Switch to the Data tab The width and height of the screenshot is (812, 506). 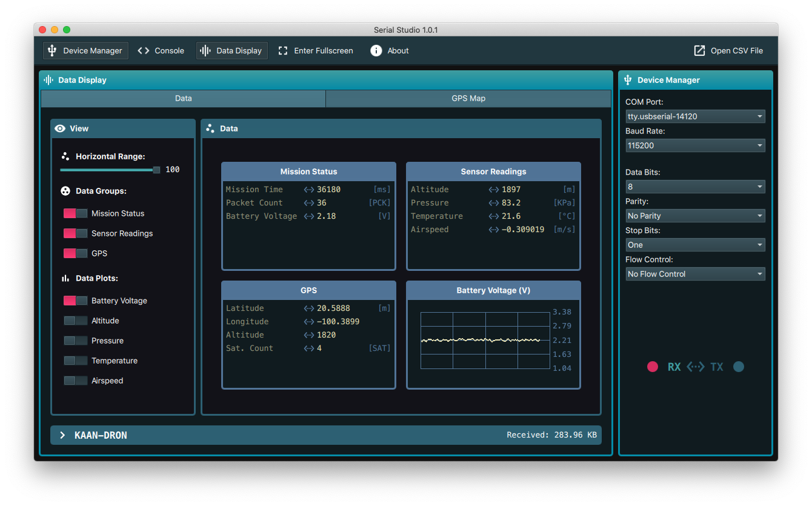click(184, 99)
